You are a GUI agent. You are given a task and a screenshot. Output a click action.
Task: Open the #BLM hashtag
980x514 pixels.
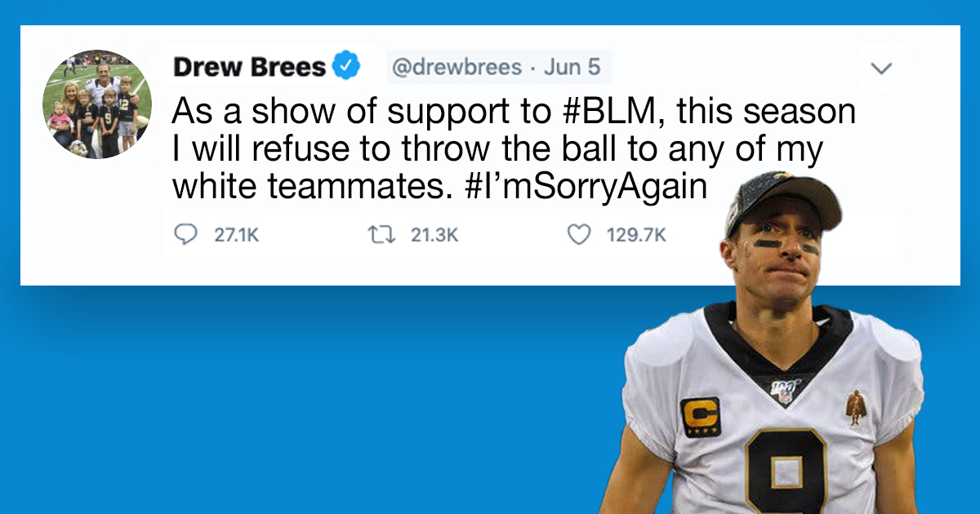pyautogui.click(x=608, y=112)
